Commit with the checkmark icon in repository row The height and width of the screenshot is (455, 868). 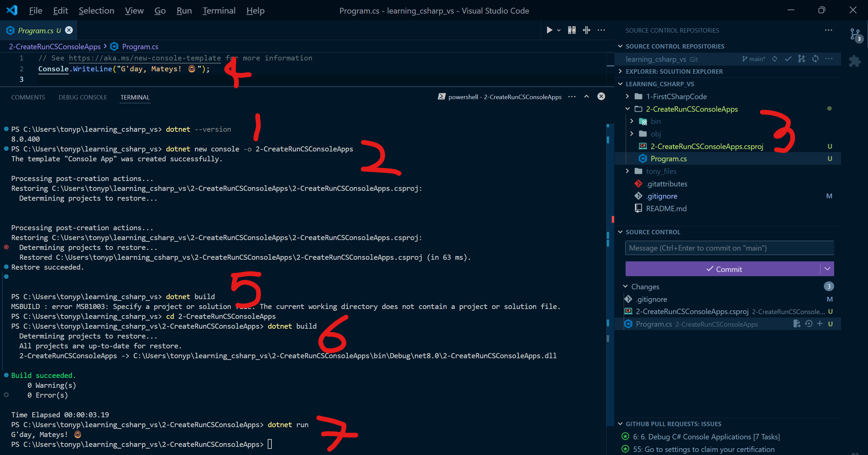coord(788,59)
